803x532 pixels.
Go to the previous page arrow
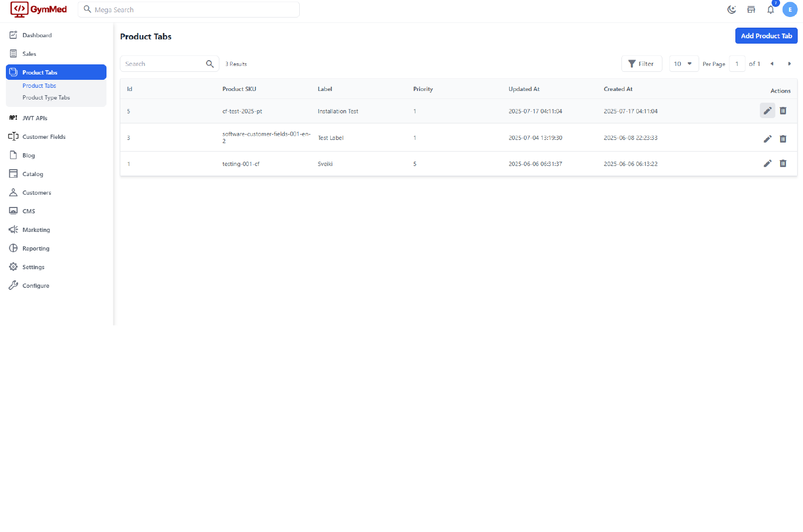[x=772, y=64]
